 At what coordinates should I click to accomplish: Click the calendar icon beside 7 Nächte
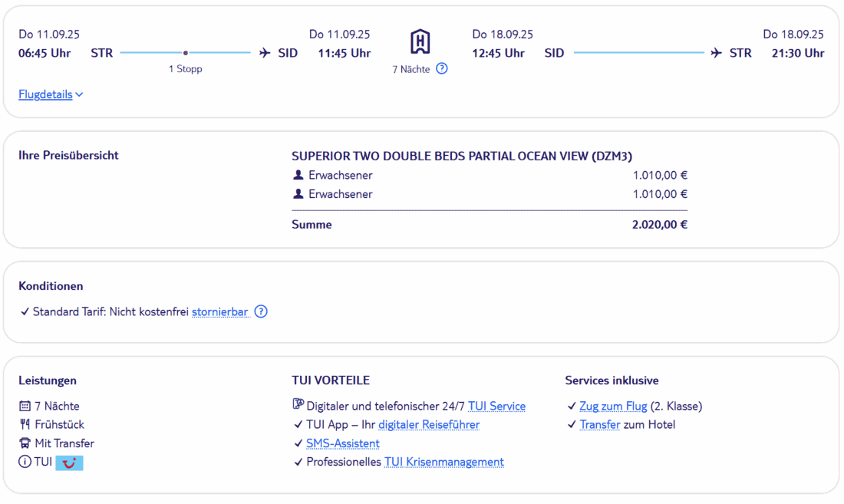pyautogui.click(x=25, y=407)
